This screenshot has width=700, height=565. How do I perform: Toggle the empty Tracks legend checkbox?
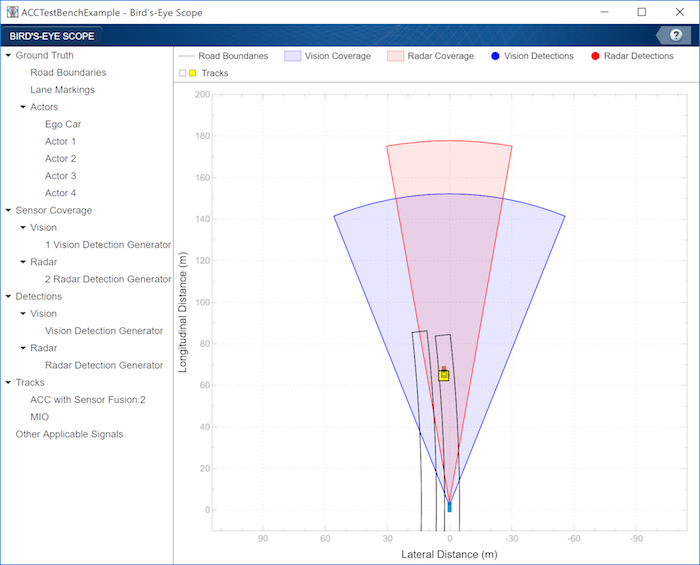[x=183, y=73]
